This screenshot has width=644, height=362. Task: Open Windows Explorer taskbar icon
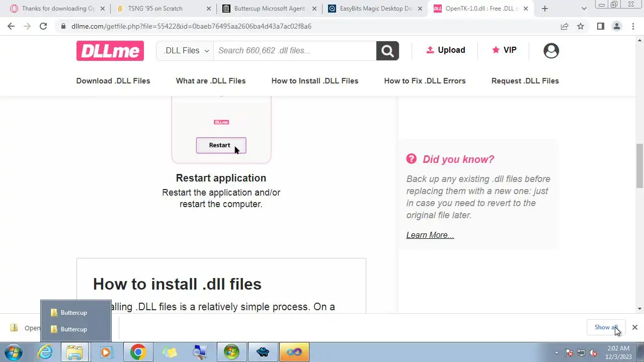point(74,352)
